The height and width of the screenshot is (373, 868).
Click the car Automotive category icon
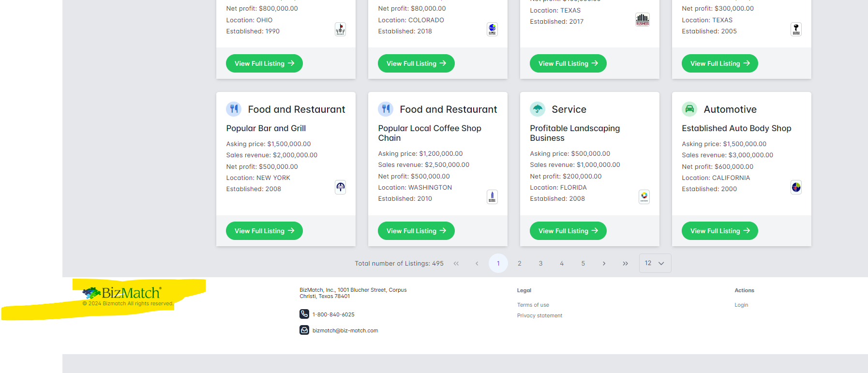pyautogui.click(x=689, y=109)
